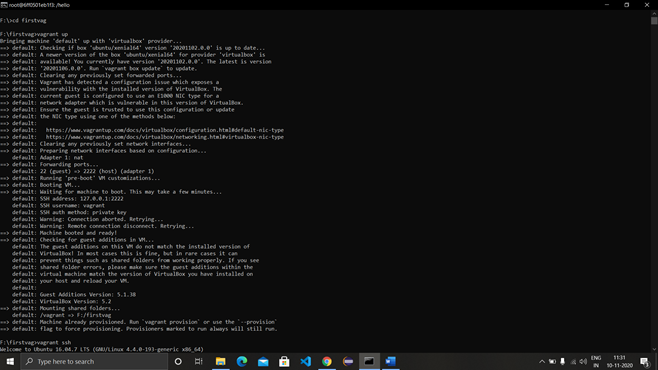
Task: Click the networking.html#virtualbox-nic-type URL
Action: (x=164, y=137)
